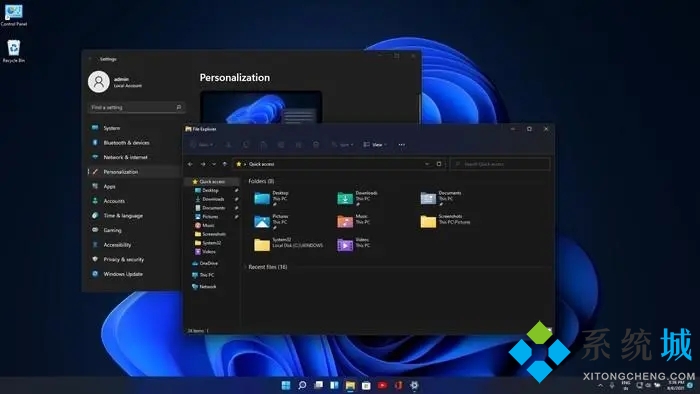Click the Copy icon in Explorer toolbar
700x394 pixels.
click(x=246, y=145)
